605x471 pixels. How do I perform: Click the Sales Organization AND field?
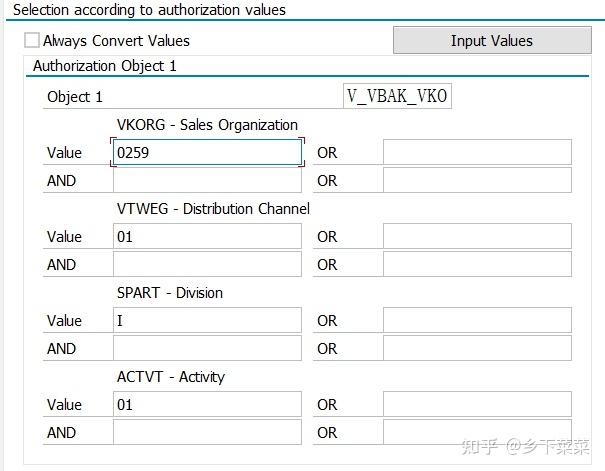pyautogui.click(x=207, y=181)
